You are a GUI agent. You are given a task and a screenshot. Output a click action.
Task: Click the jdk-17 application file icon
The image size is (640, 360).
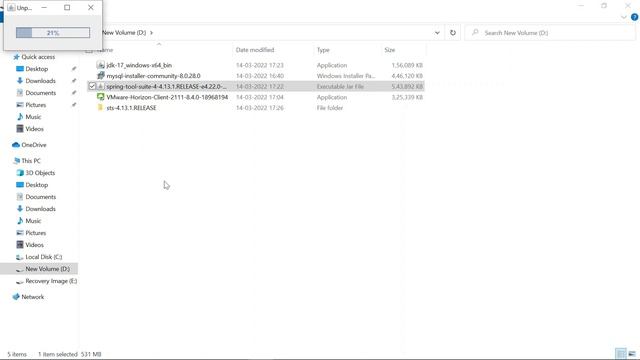[x=100, y=65]
